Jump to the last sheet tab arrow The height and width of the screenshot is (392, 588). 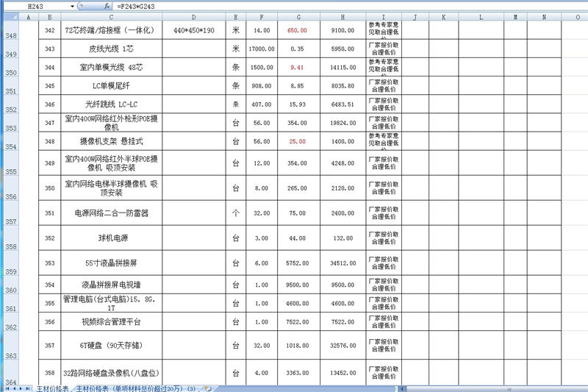point(29,388)
